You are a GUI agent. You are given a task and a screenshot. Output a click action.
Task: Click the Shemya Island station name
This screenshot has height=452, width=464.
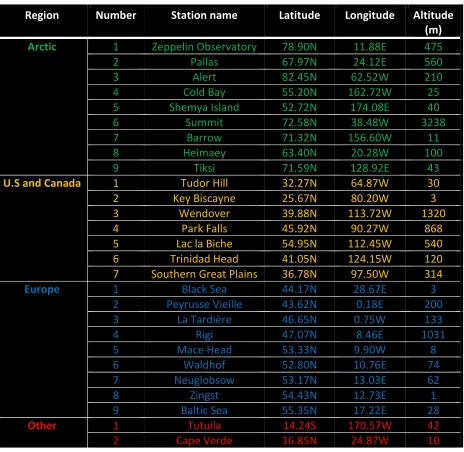pyautogui.click(x=204, y=107)
